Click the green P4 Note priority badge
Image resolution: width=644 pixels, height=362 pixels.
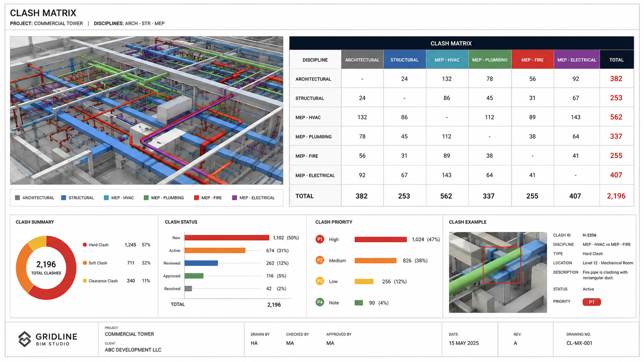(x=320, y=302)
